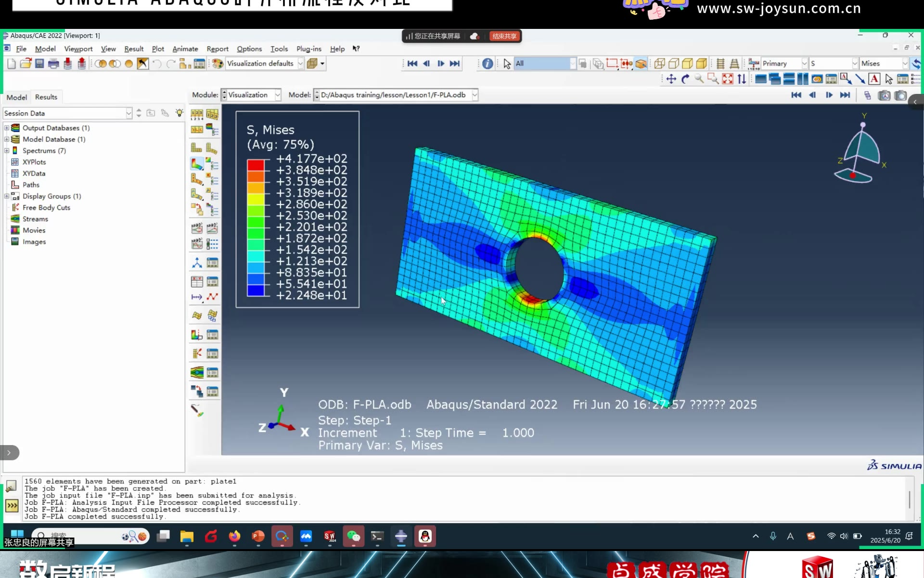
Task: Switch to the Model tab
Action: (16, 97)
